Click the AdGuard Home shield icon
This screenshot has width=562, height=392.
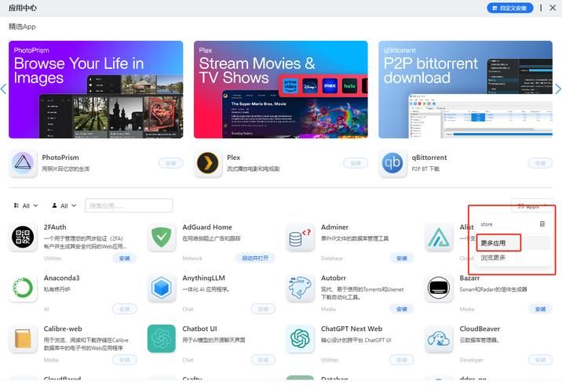pos(162,238)
